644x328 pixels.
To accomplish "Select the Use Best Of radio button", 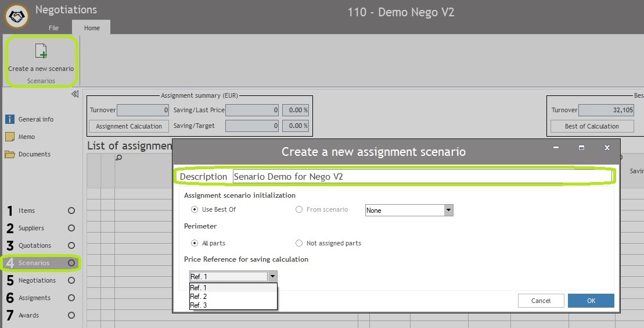I will 195,209.
